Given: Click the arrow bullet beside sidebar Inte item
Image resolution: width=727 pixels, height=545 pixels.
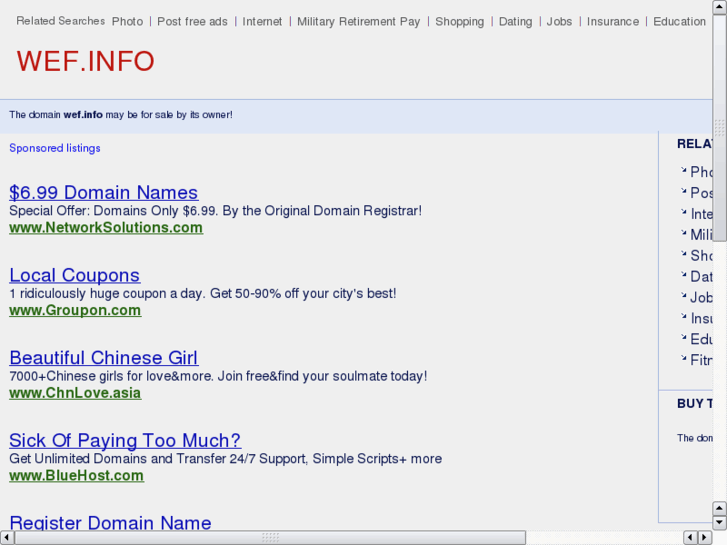Looking at the screenshot, I should coord(683,212).
